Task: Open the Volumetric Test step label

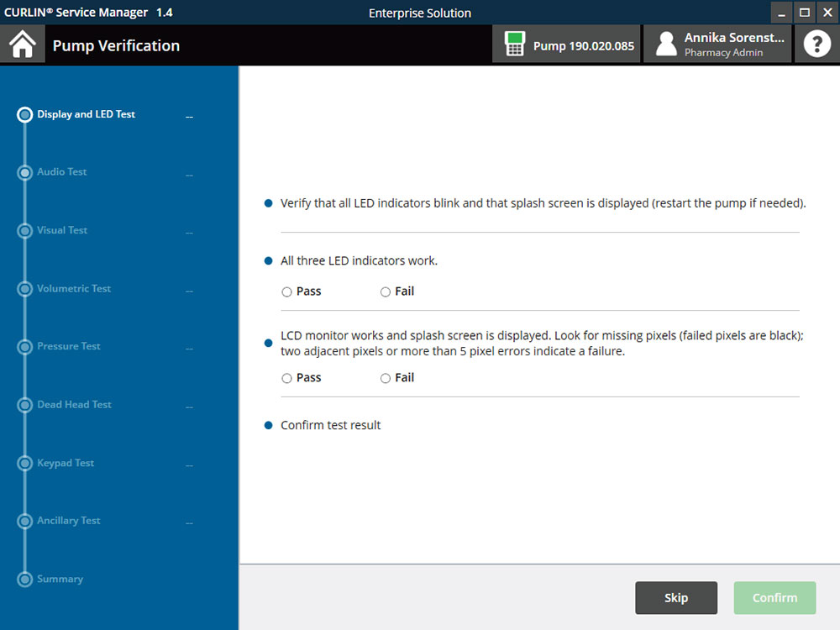Action: pos(74,289)
